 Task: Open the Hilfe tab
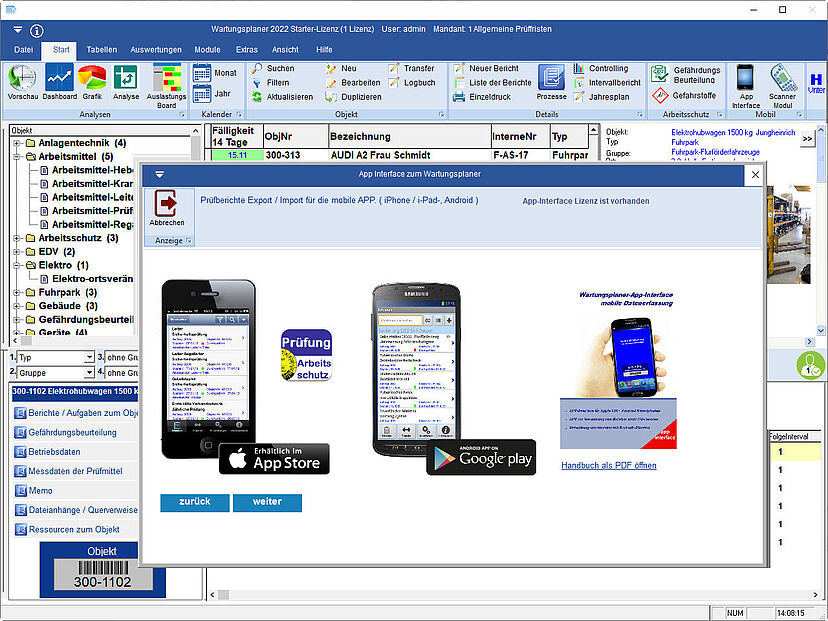324,50
